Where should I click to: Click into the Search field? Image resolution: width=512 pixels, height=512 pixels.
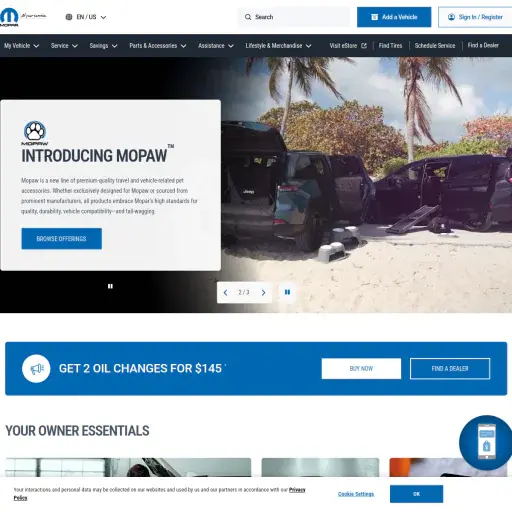click(294, 17)
